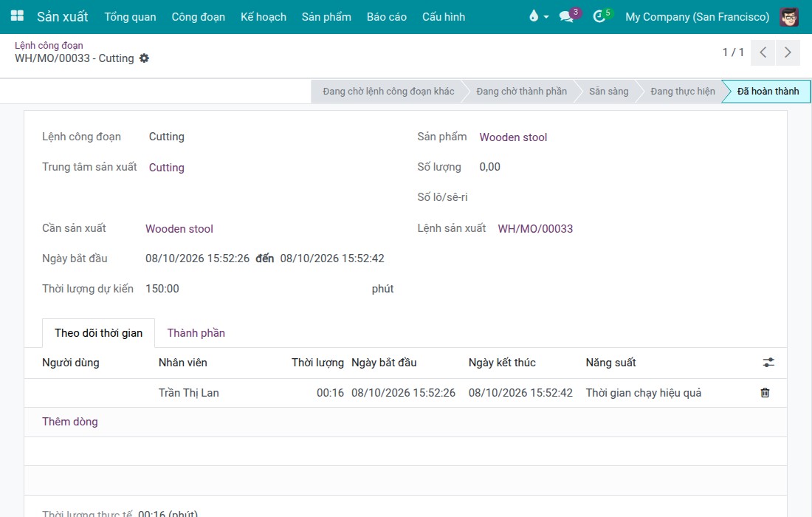Open the Báo cáo menu

[x=386, y=16]
